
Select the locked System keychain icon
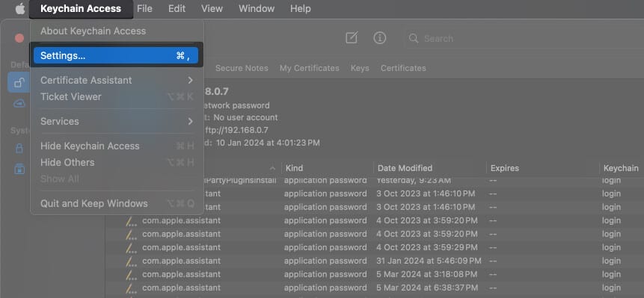tap(19, 149)
